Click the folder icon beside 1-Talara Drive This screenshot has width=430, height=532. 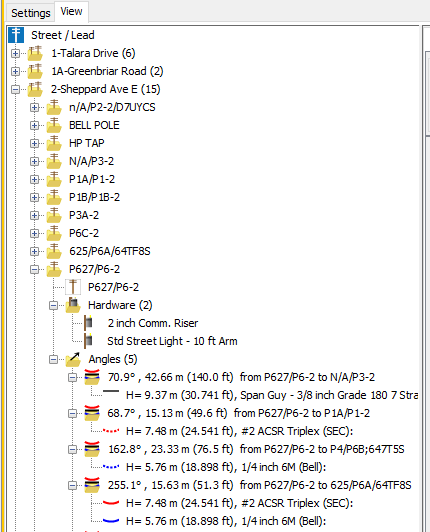[x=35, y=53]
